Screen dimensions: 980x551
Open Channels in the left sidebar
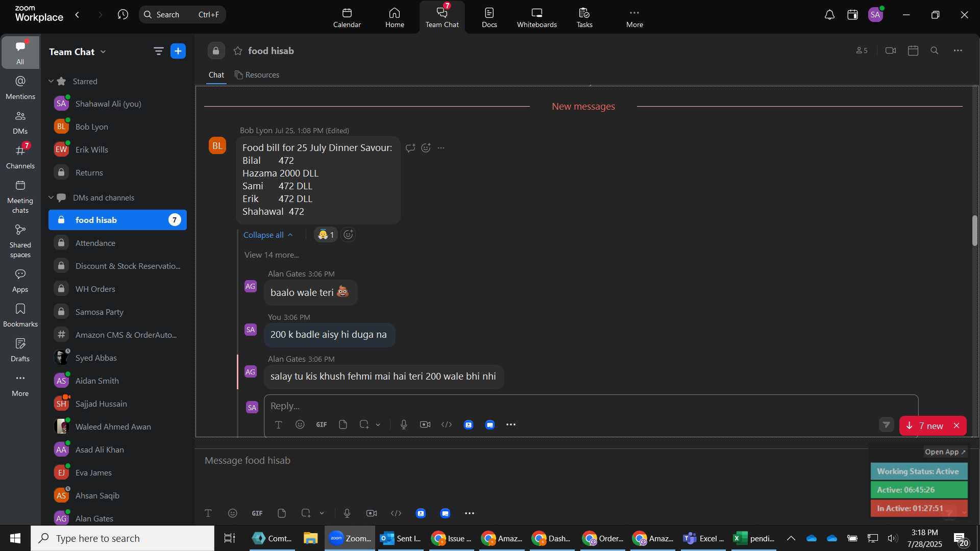[20, 157]
